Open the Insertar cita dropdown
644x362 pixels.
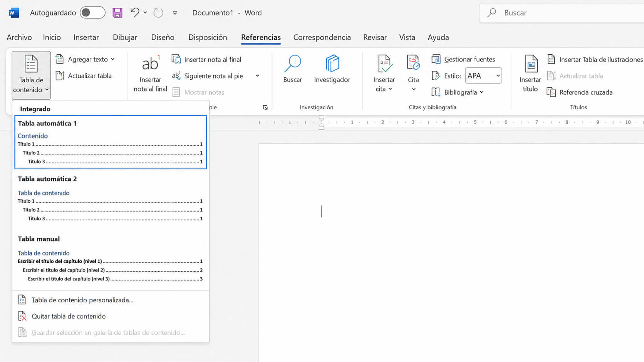click(x=384, y=74)
